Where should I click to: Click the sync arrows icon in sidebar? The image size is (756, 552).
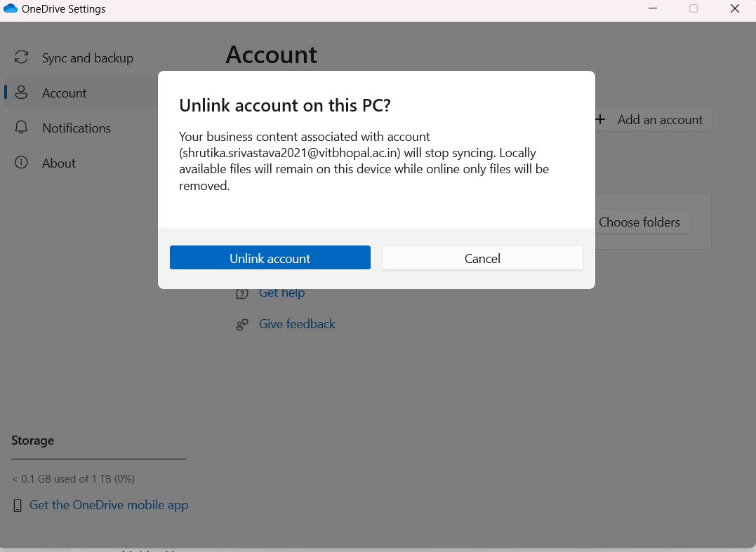pos(22,58)
